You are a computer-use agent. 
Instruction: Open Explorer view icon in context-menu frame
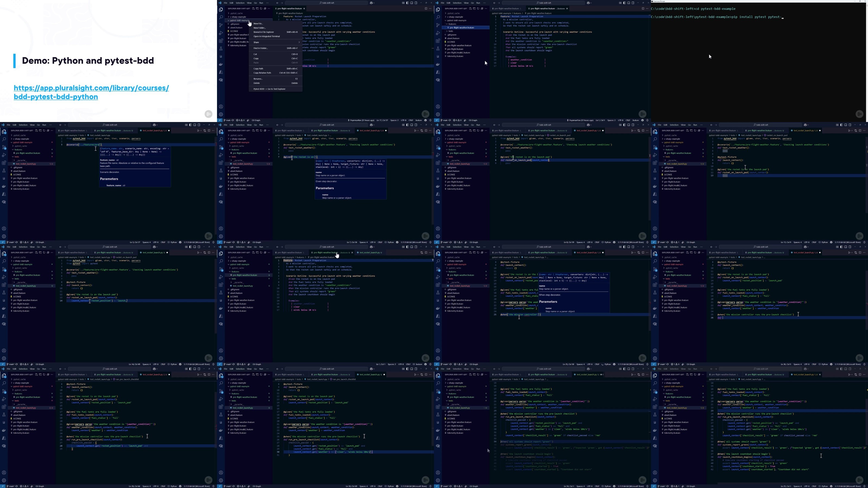point(221,9)
